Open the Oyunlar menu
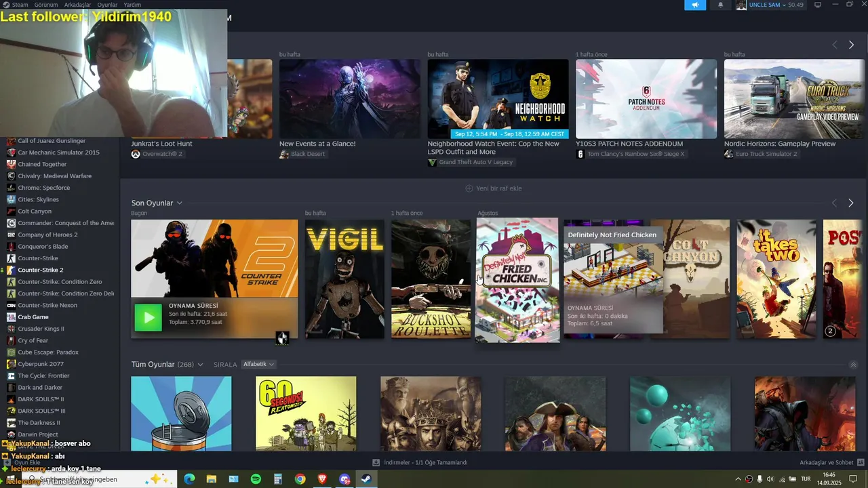Image resolution: width=868 pixels, height=488 pixels. point(107,5)
